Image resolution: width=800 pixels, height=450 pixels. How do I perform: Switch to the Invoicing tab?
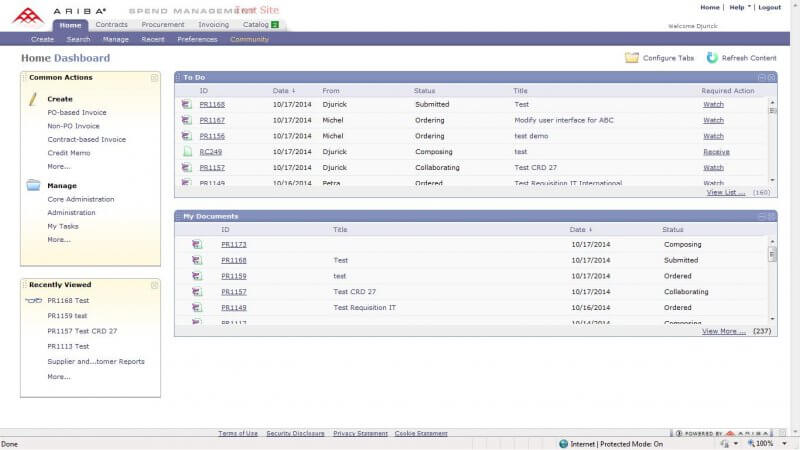pyautogui.click(x=213, y=24)
